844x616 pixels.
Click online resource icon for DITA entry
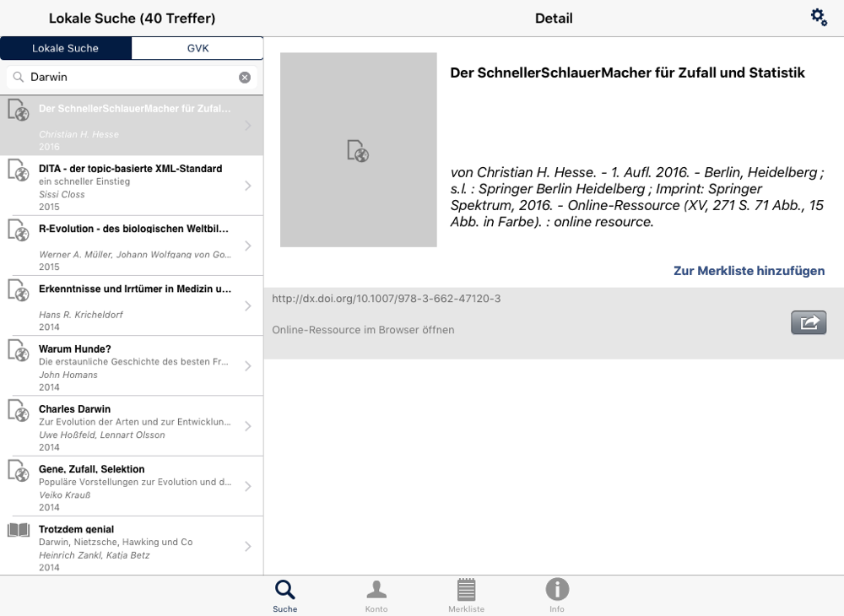[x=19, y=170]
